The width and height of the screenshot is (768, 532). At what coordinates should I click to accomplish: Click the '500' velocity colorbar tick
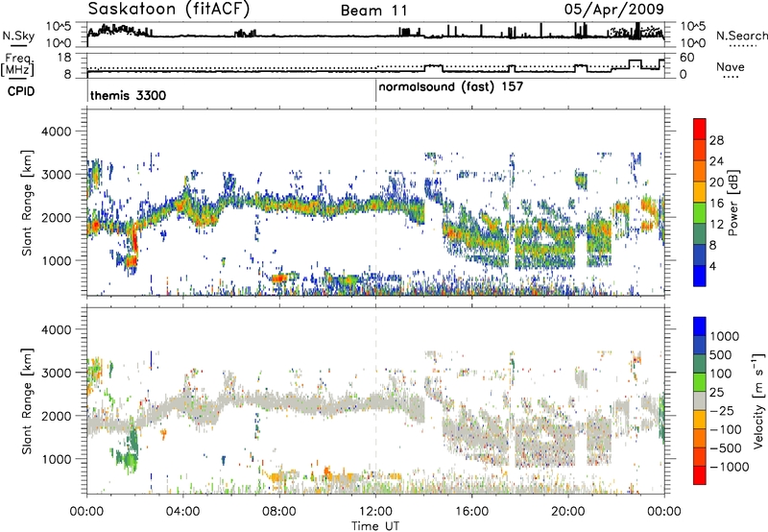[721, 354]
